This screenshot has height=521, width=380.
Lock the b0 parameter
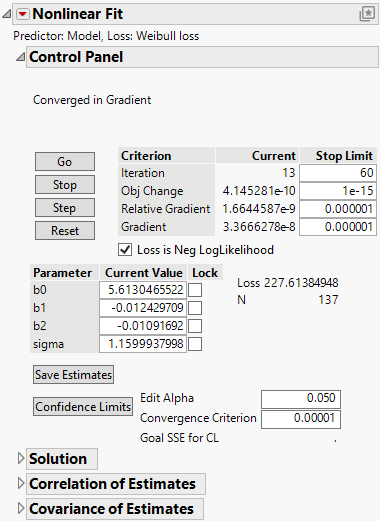point(195,290)
